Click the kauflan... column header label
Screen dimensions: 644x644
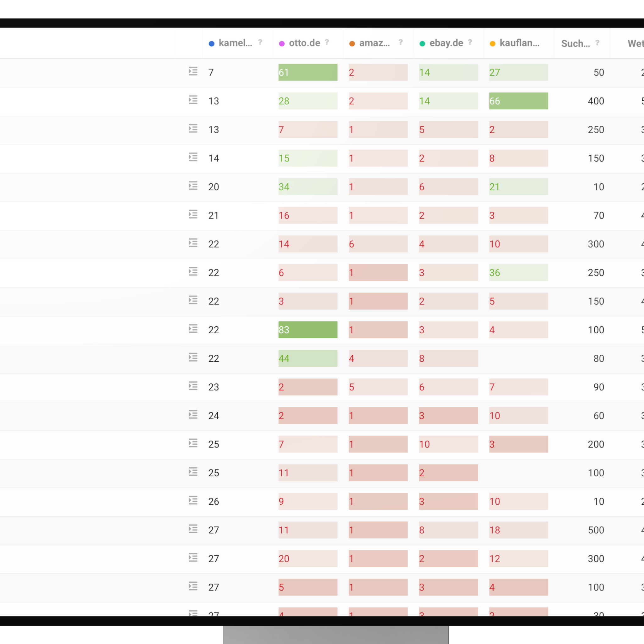519,43
